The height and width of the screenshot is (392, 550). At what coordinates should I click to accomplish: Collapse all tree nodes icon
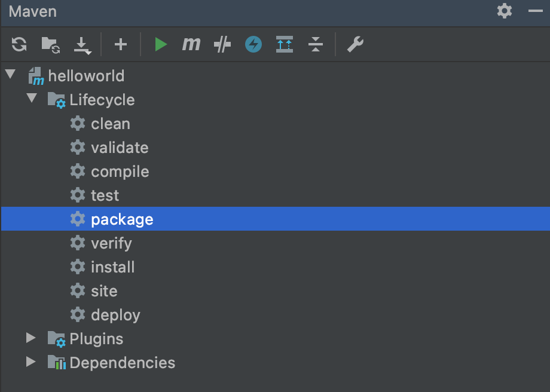click(315, 45)
